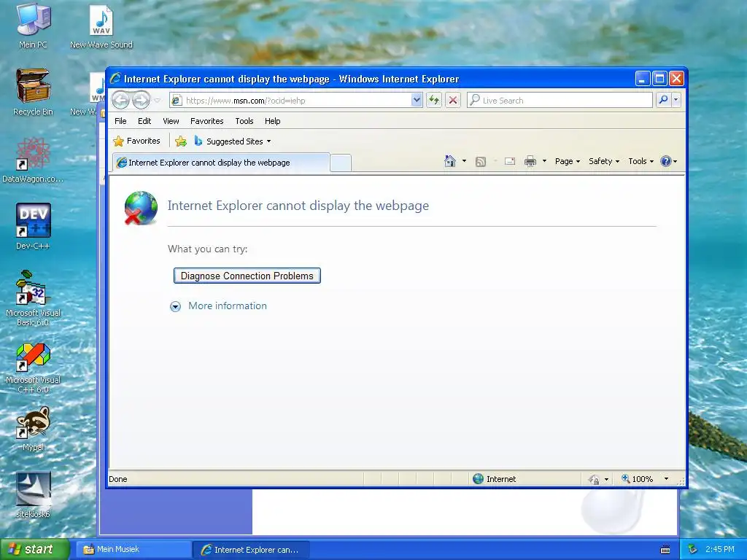Expand the Suggested Sites dropdown
The height and width of the screenshot is (560, 747).
(268, 141)
